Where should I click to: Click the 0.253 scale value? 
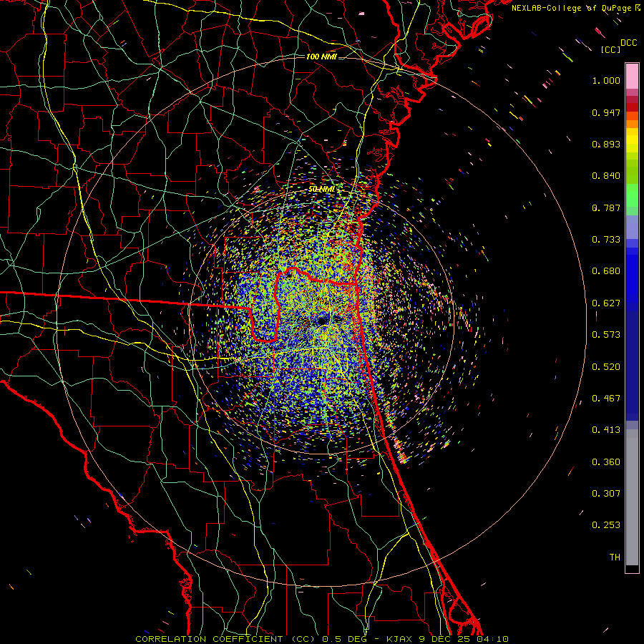click(x=606, y=525)
